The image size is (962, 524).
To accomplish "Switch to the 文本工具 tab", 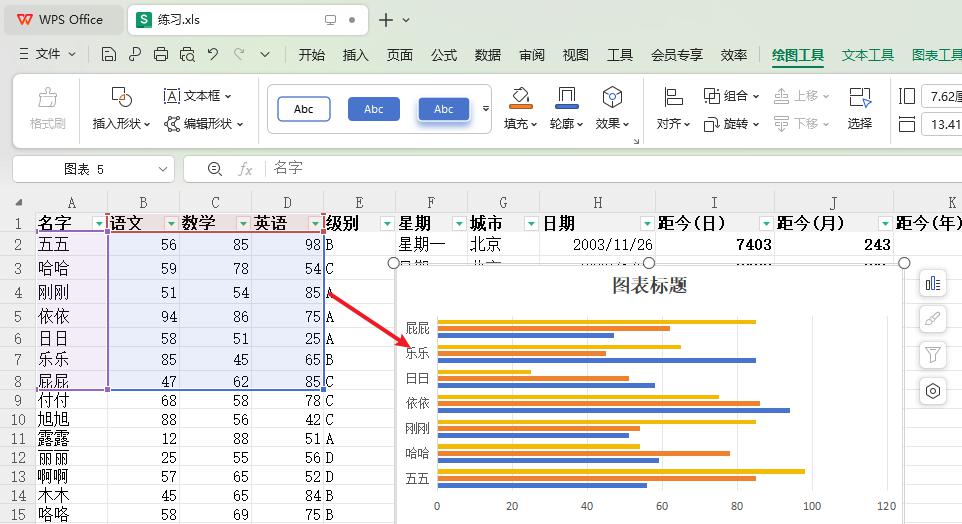I will pos(868,55).
